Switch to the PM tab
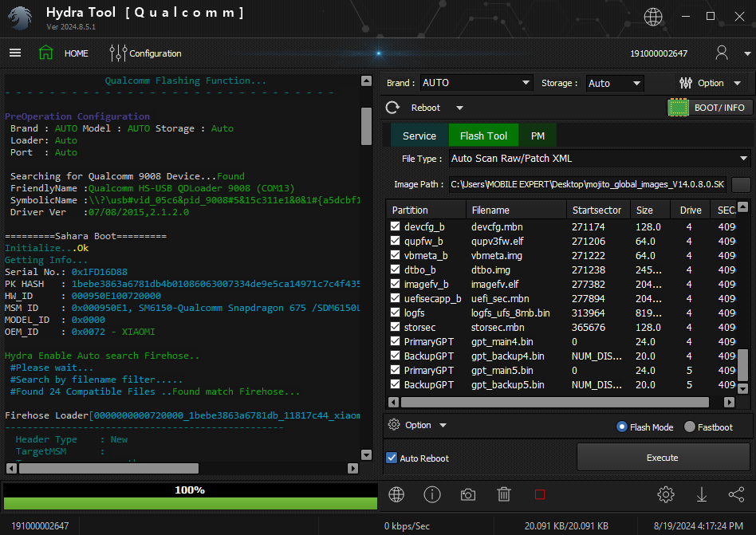Viewport: 756px width, 535px height. [x=537, y=136]
